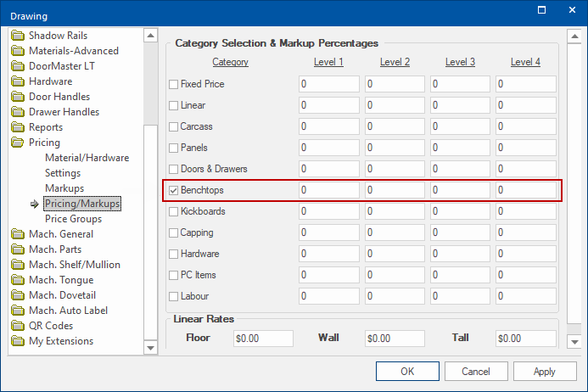Click the tree panel scroll-down arrow
This screenshot has height=392, width=588.
(x=150, y=348)
